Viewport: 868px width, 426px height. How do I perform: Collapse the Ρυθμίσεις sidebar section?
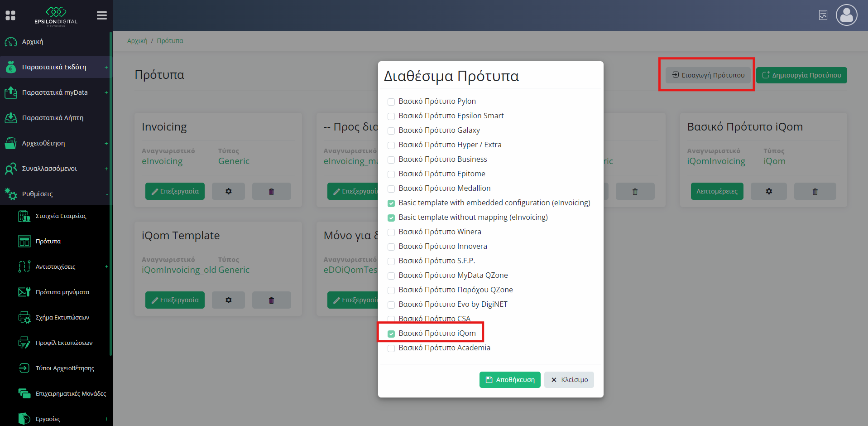coord(54,194)
